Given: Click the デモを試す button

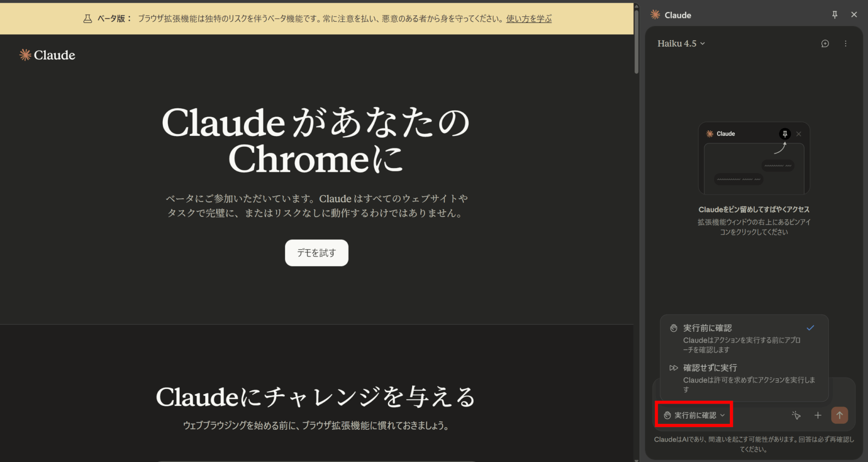Looking at the screenshot, I should pyautogui.click(x=317, y=253).
